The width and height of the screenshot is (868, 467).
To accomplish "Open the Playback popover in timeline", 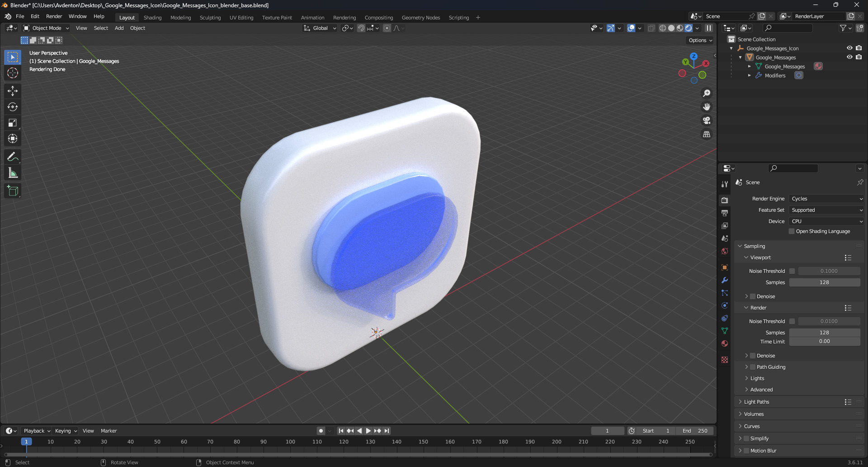I will click(x=37, y=431).
